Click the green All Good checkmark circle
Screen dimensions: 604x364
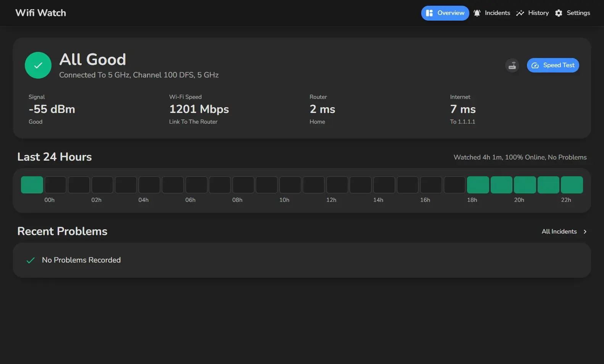pos(38,65)
